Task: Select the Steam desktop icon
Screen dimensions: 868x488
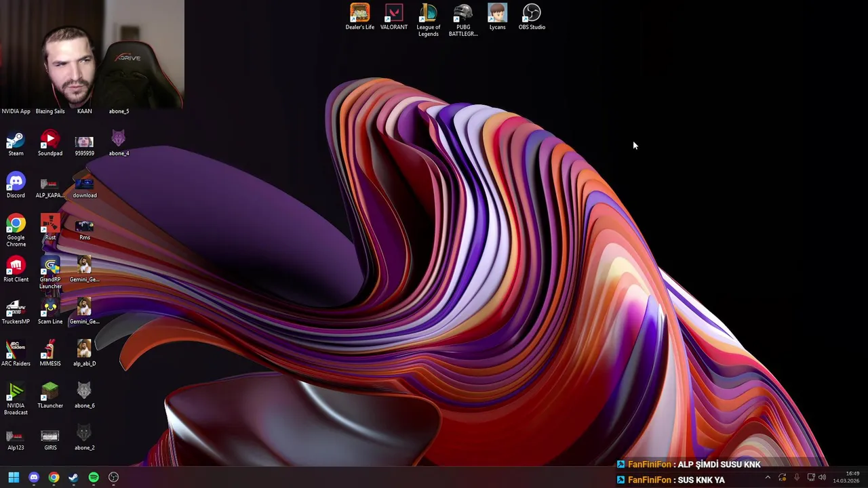Action: 16,144
